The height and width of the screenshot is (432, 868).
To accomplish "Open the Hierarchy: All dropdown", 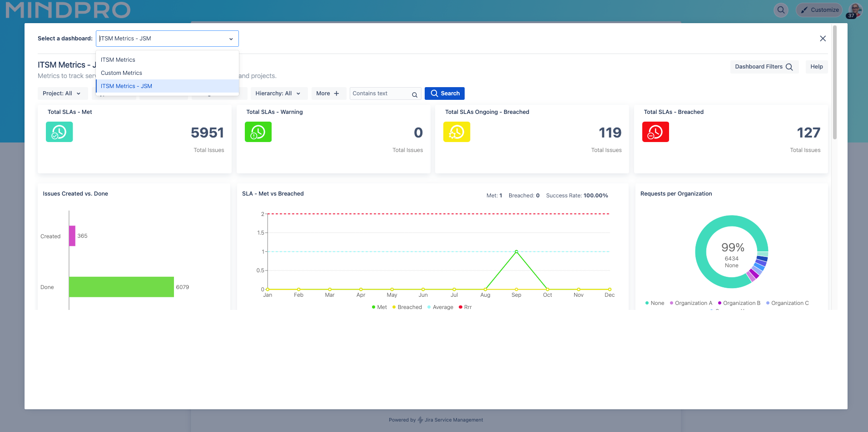I will pos(278,93).
